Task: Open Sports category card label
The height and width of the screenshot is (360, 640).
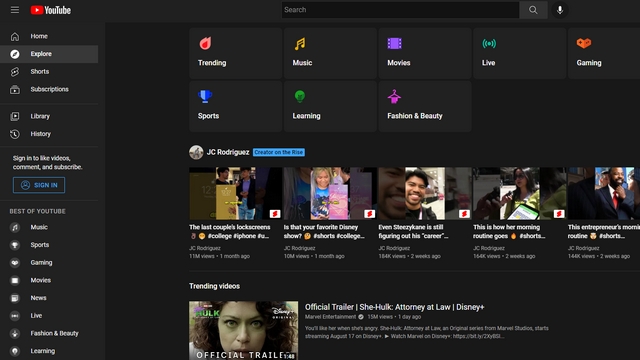Action: point(209,116)
